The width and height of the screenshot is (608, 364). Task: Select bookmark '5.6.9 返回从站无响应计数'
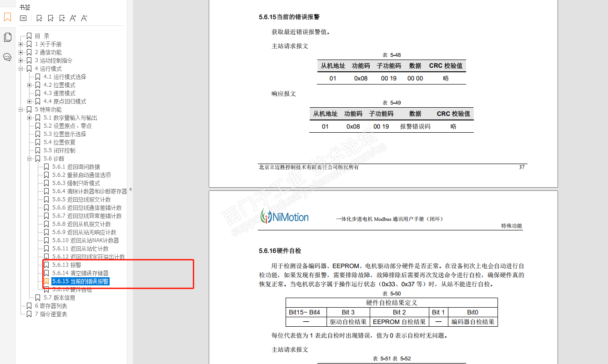(84, 232)
